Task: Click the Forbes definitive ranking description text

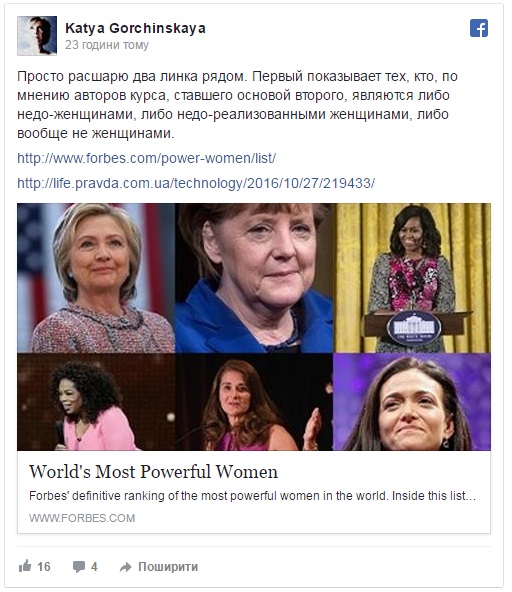Action: coord(252,496)
